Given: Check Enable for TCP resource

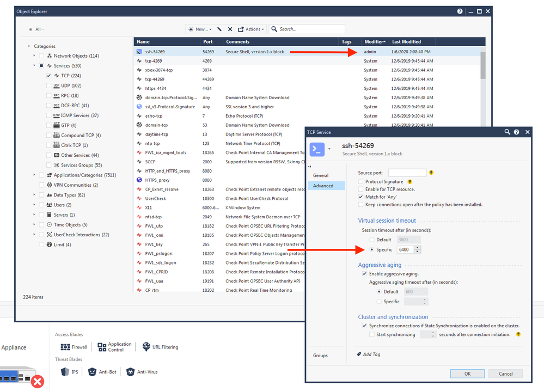Looking at the screenshot, I should point(361,189).
